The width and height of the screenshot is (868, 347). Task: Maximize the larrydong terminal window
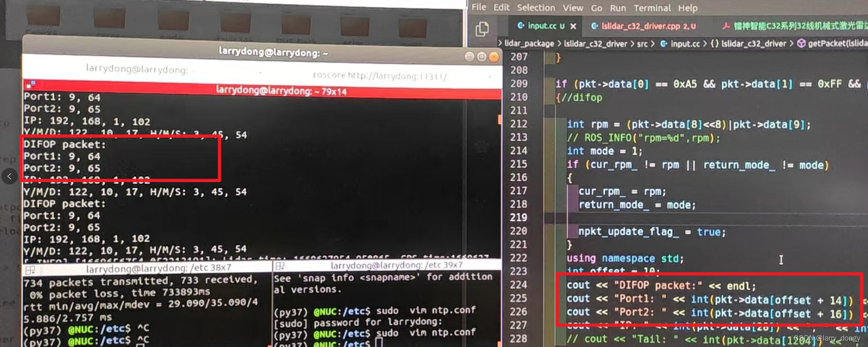pos(481,57)
